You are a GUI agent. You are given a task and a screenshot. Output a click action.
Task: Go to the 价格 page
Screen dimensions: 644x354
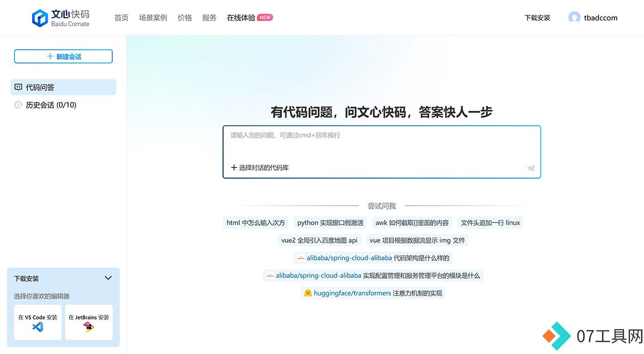185,18
